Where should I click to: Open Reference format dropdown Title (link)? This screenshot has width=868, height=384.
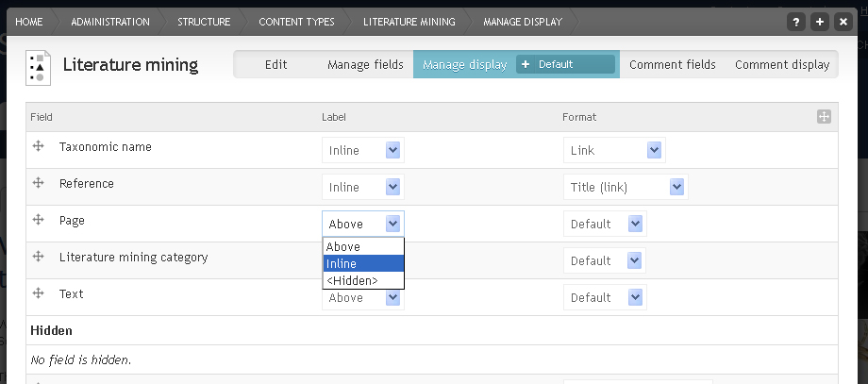626,187
